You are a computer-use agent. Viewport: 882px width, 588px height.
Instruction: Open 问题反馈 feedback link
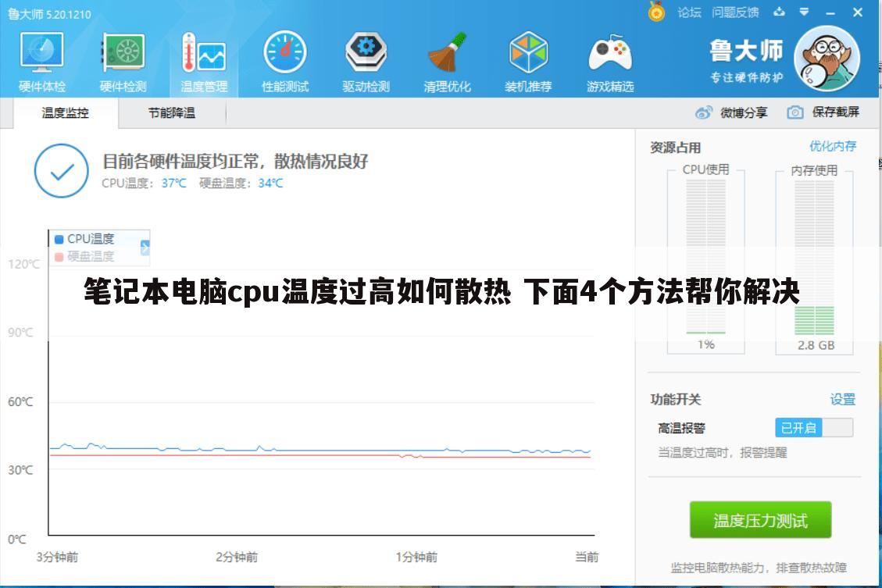735,12
